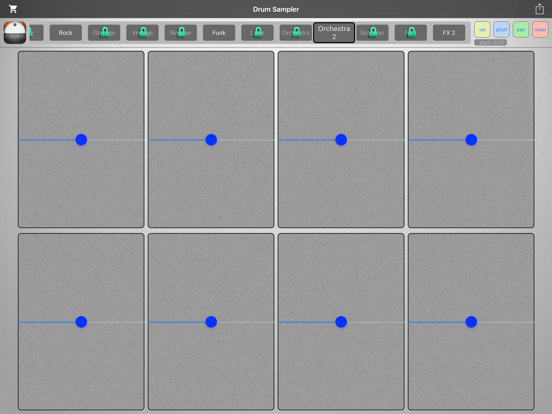Select the locked Vintage kit
This screenshot has height=414, width=552.
(142, 33)
